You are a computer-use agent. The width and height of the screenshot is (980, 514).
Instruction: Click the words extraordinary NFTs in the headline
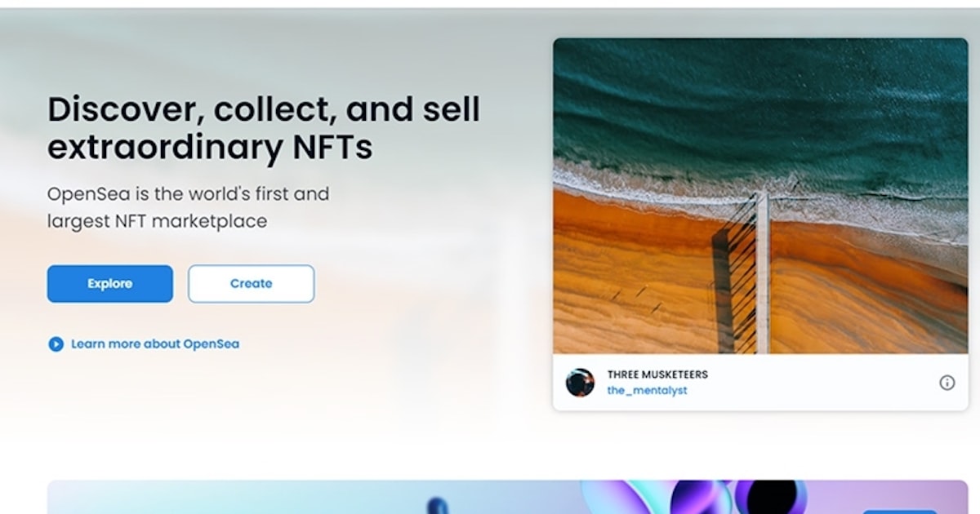(210, 148)
